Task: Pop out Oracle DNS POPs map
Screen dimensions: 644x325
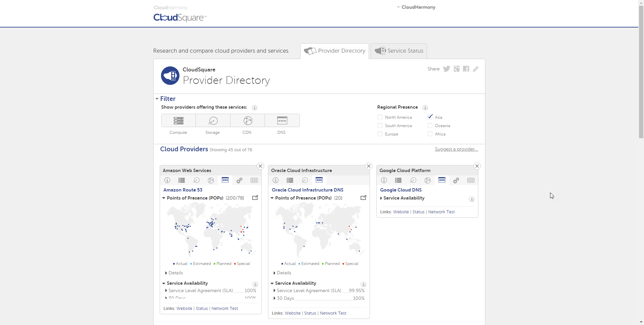Action: tap(363, 198)
